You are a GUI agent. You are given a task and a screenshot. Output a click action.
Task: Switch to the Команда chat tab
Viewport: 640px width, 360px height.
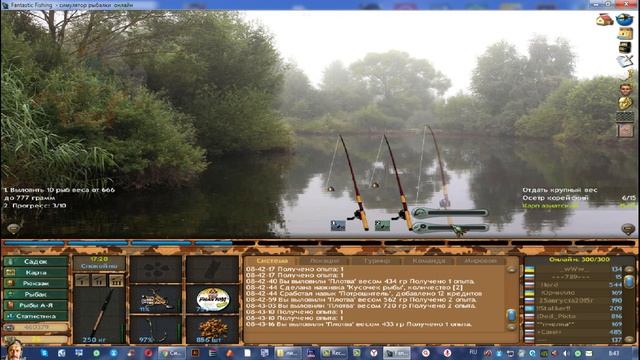(429, 260)
